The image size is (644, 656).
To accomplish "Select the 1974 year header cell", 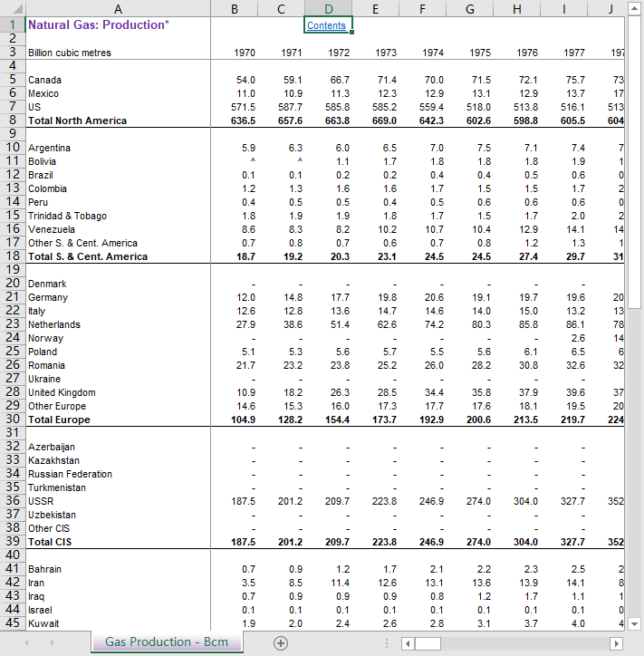I will click(x=433, y=53).
